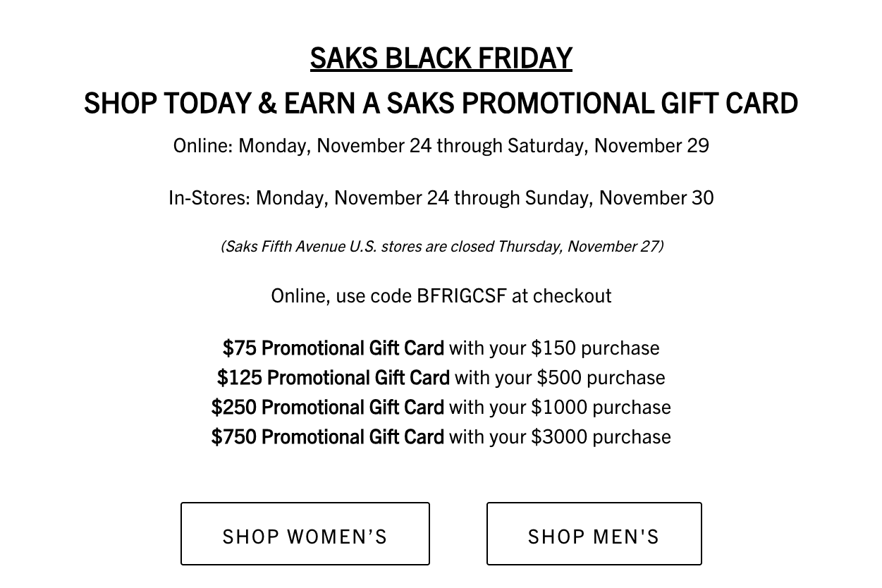Click the $75 Promotional Gift Card line
The image size is (882, 588).
pyautogui.click(x=441, y=348)
